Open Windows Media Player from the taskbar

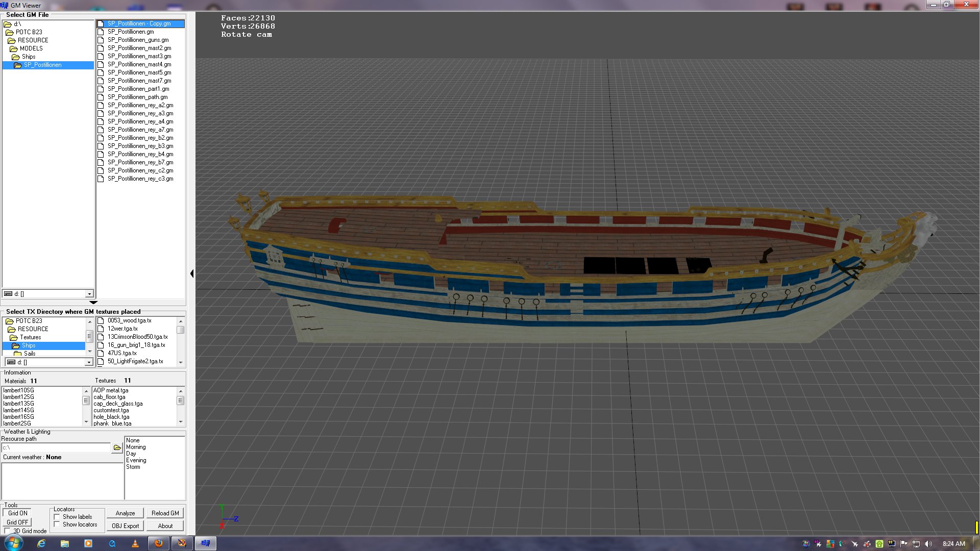pyautogui.click(x=88, y=543)
